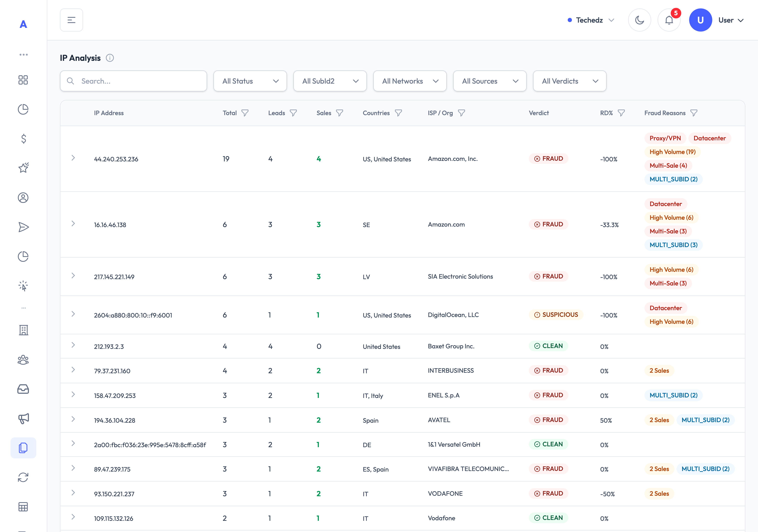Click the Search input field

[133, 81]
